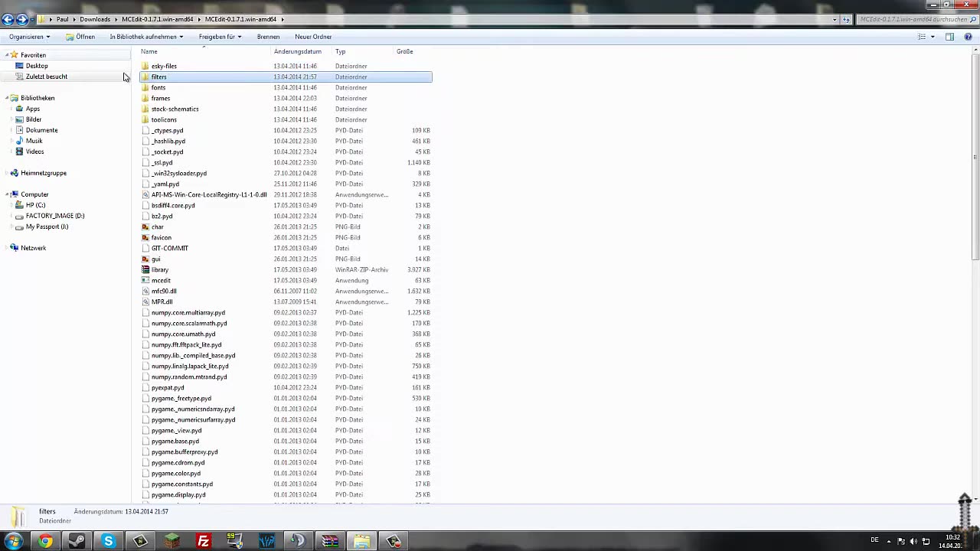The image size is (980, 551).
Task: Open My Passport (J:) drive in sidebar
Action: point(47,227)
